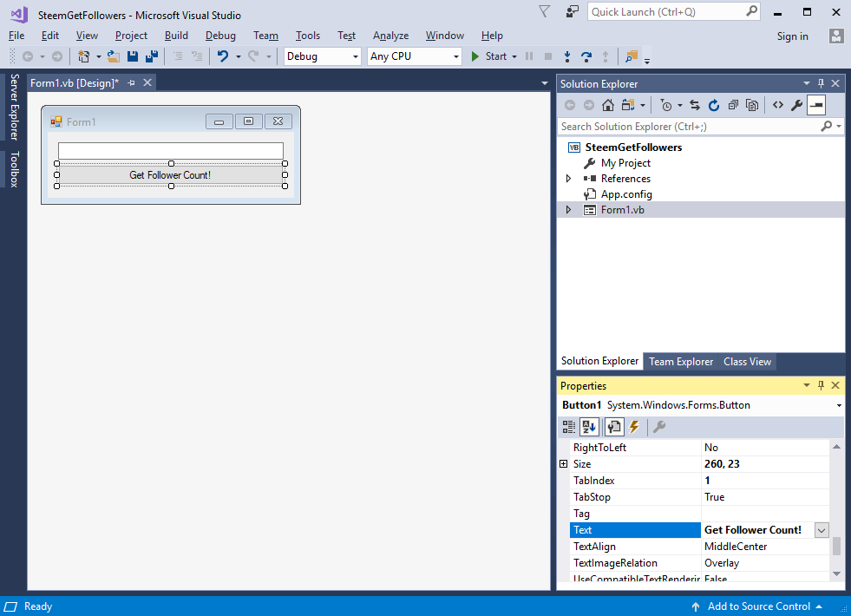Toggle Preview Selected Items in Solution Explorer
Screen dimensions: 851x616
click(x=816, y=105)
